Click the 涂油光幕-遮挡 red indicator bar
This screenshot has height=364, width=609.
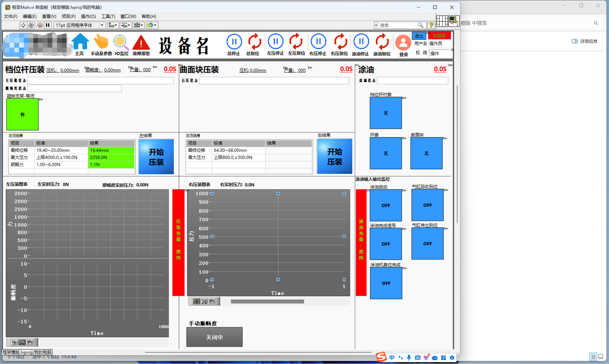click(x=361, y=242)
